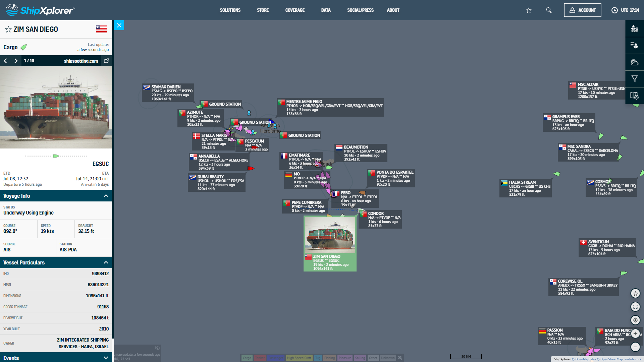Open the vessel filter funnel icon
The width and height of the screenshot is (644, 362).
634,79
